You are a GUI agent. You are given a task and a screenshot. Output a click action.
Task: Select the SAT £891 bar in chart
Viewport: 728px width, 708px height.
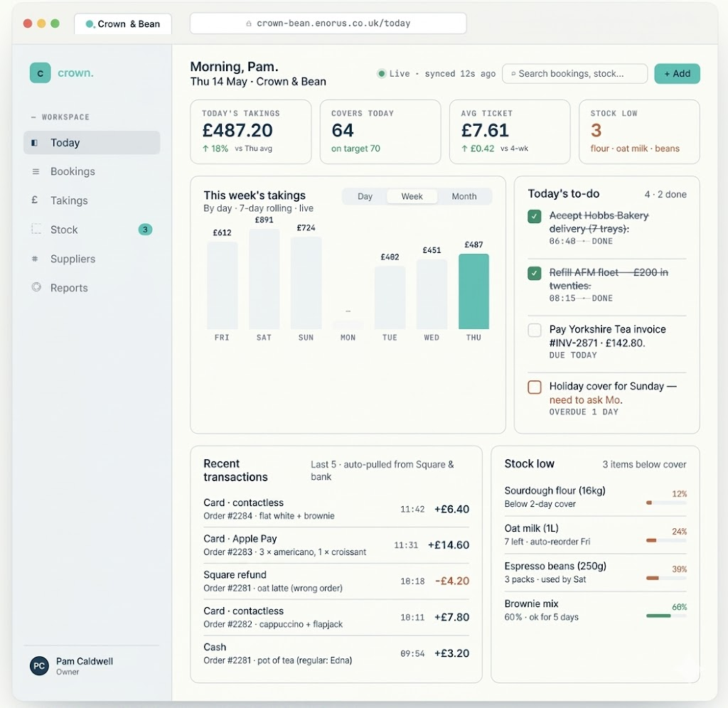point(264,279)
